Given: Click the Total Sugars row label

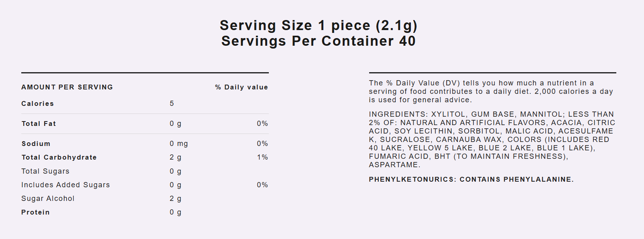Looking at the screenshot, I should [45, 172].
